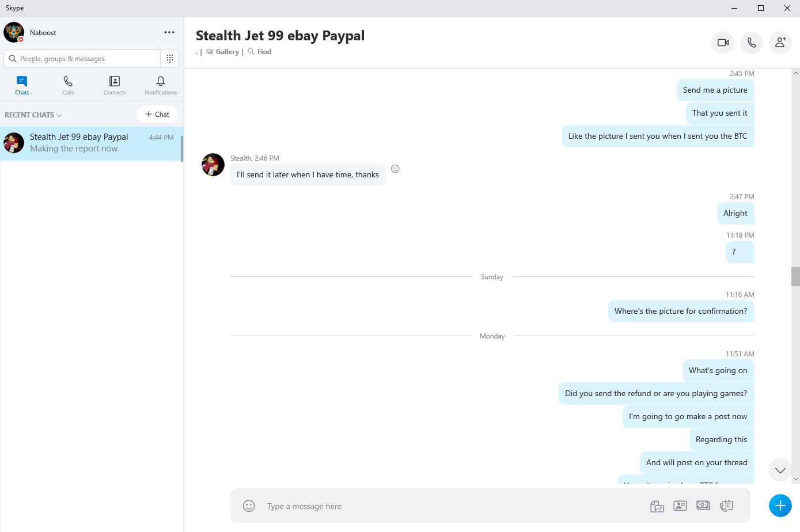800x532 pixels.
Task: Click the "Regarding this" message
Action: point(722,439)
